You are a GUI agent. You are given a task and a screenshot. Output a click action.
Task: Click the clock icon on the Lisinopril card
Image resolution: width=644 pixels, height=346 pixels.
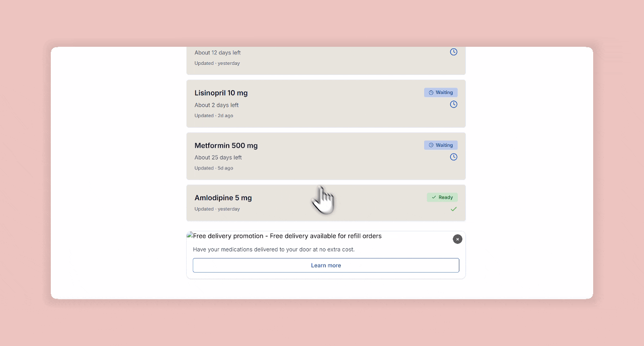(x=453, y=104)
